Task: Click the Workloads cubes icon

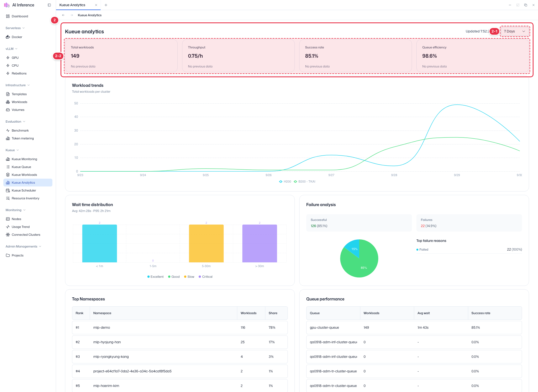Action: click(x=8, y=102)
